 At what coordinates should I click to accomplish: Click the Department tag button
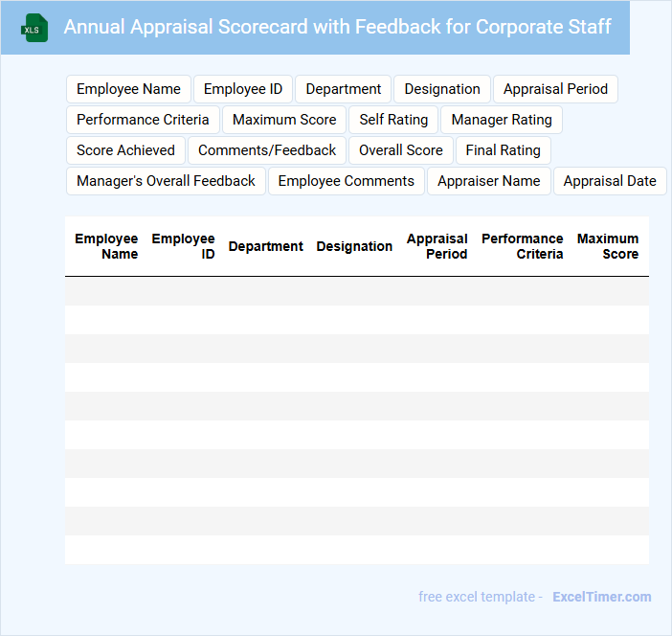click(344, 89)
